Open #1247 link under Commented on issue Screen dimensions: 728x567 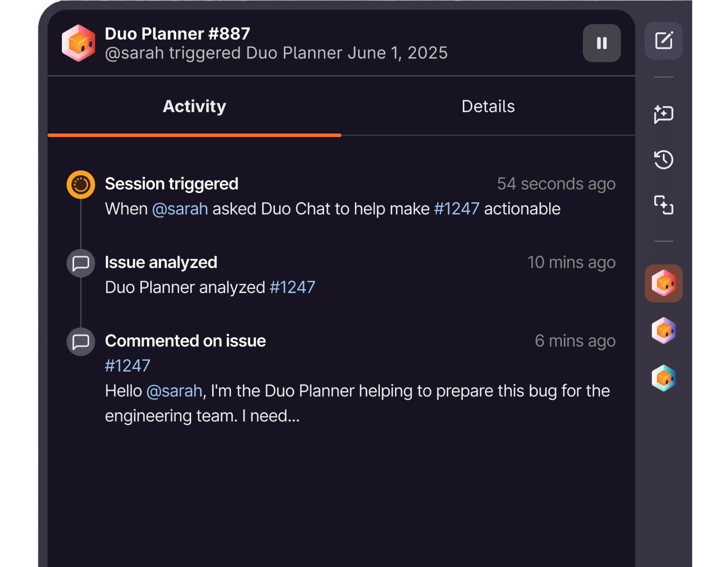click(x=127, y=366)
